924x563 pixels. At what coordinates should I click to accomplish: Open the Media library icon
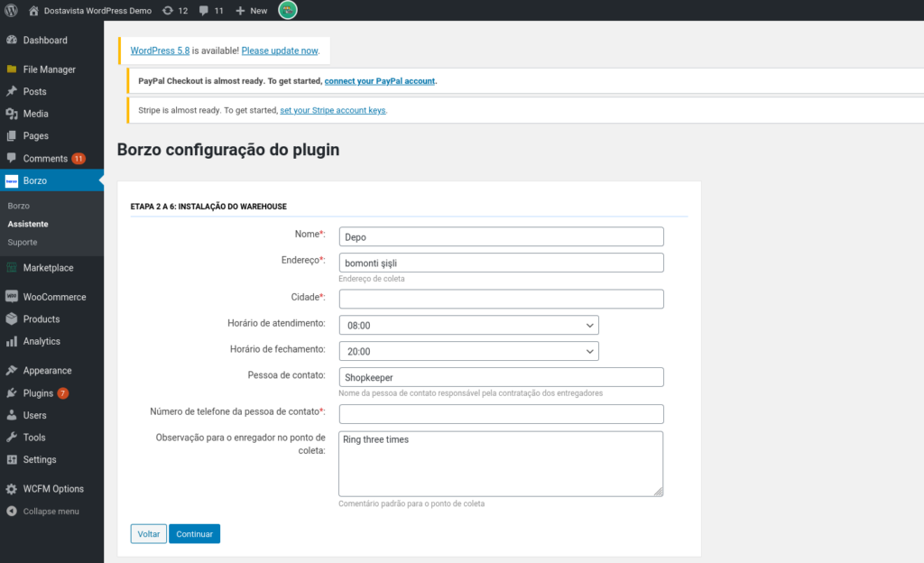(13, 114)
